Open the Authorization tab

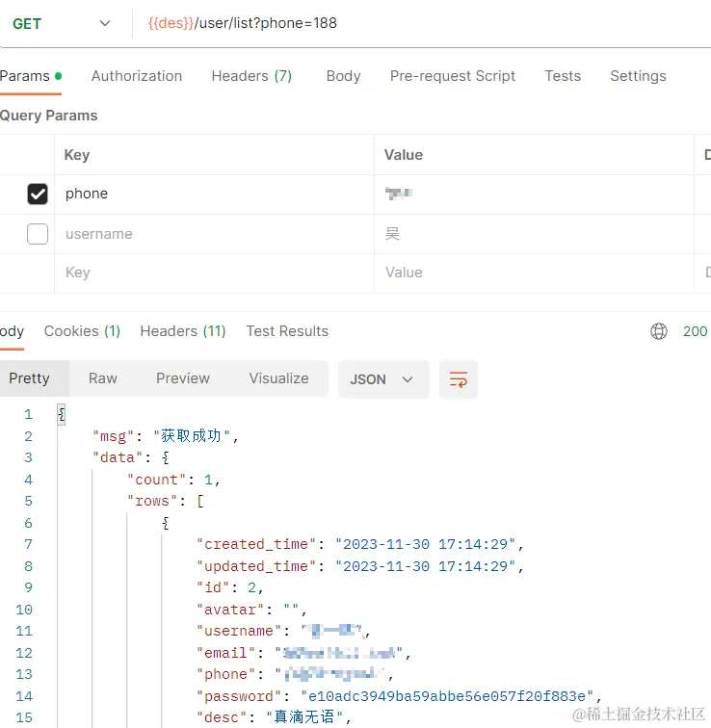(x=137, y=76)
